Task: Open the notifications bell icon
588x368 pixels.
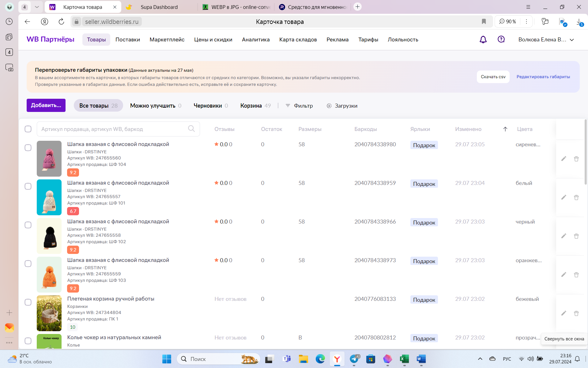Action: 483,40
